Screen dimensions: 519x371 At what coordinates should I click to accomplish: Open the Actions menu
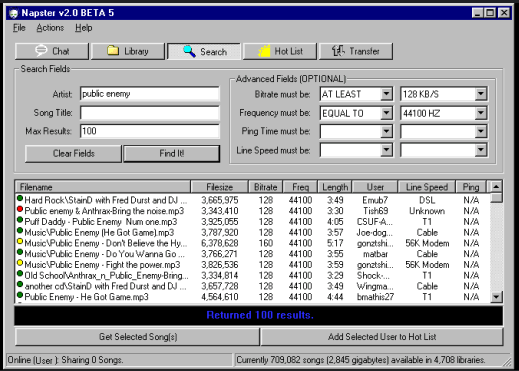click(x=50, y=28)
